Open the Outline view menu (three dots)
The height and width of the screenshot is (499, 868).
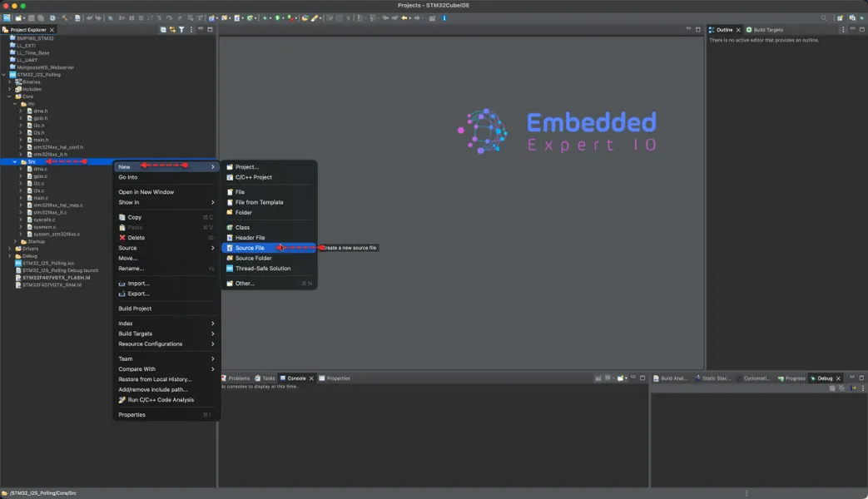click(x=843, y=30)
